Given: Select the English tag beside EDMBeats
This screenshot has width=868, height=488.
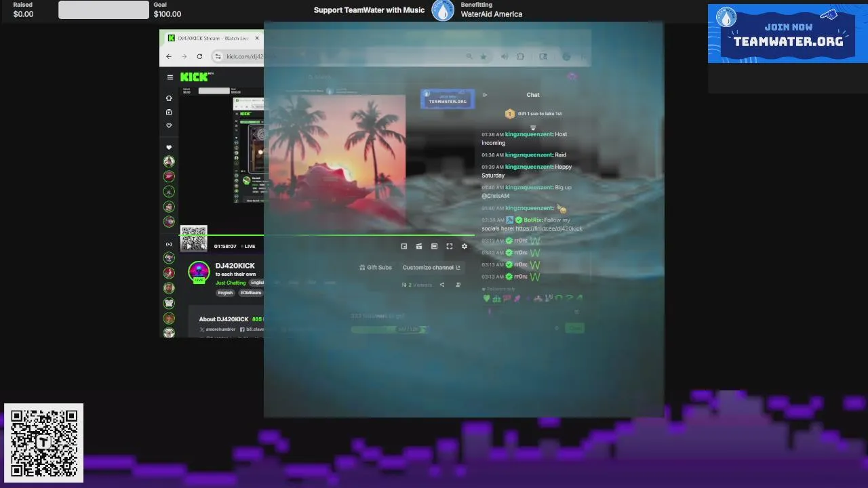Looking at the screenshot, I should (x=225, y=293).
